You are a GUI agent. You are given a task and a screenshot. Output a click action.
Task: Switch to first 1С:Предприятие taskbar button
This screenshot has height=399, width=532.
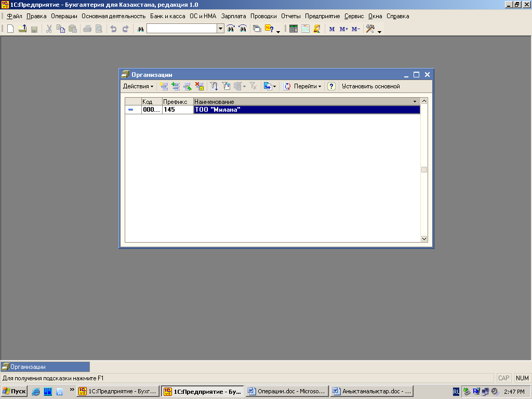118,392
